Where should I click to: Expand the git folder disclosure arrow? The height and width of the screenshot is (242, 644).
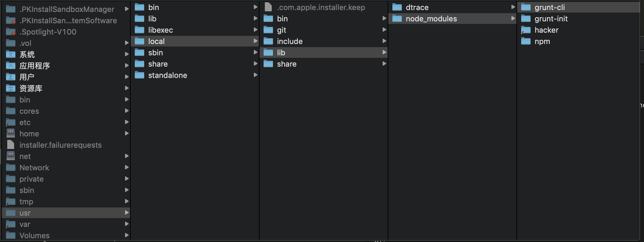pyautogui.click(x=384, y=30)
